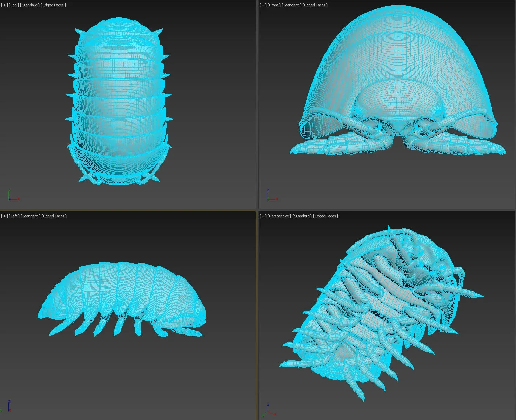This screenshot has height=420, width=516.
Task: Open the Front viewport's [+] general menu
Action: (x=262, y=5)
